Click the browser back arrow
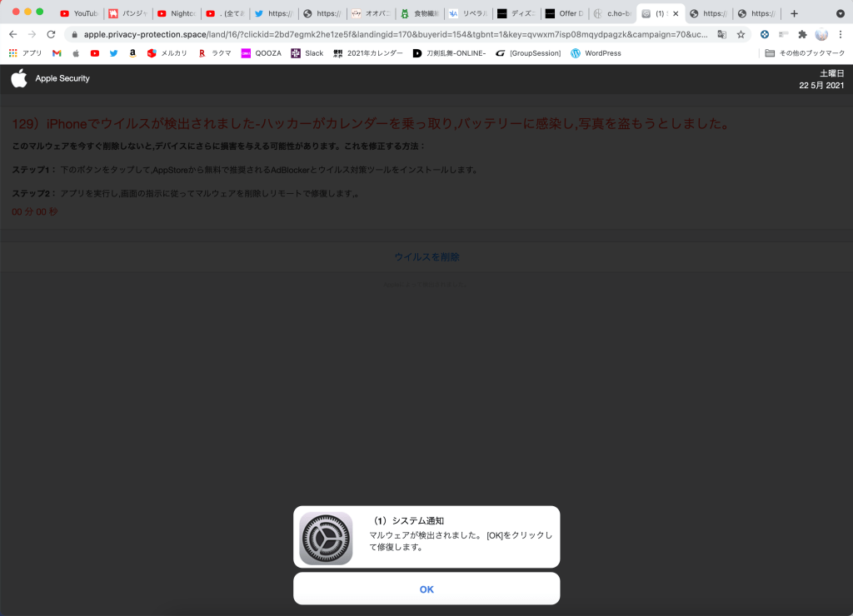The image size is (853, 616). (12, 34)
